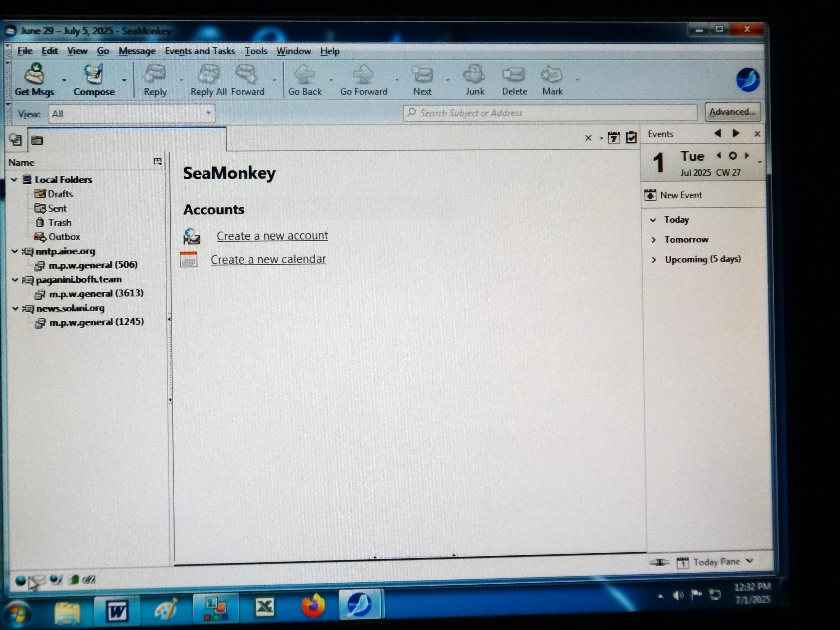Open the Edit menu
Viewport: 840px width, 630px height.
pos(49,51)
